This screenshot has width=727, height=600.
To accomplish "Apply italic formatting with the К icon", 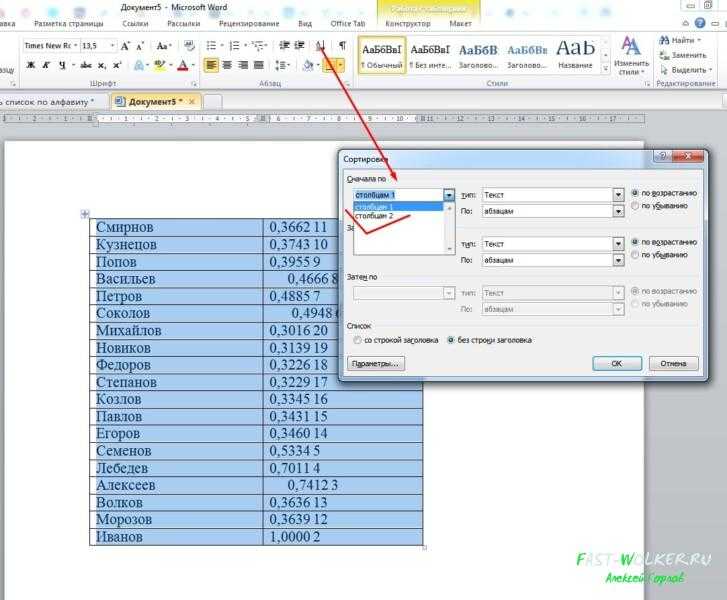I will 46,65.
